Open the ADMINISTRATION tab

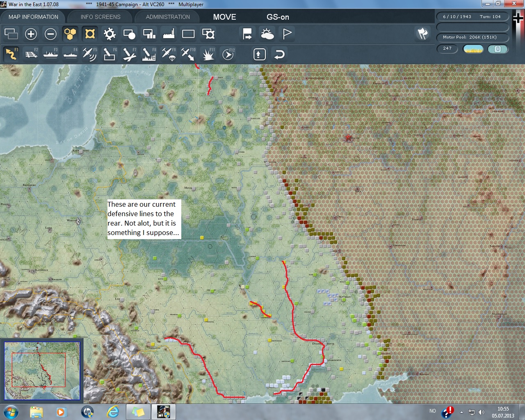(168, 17)
